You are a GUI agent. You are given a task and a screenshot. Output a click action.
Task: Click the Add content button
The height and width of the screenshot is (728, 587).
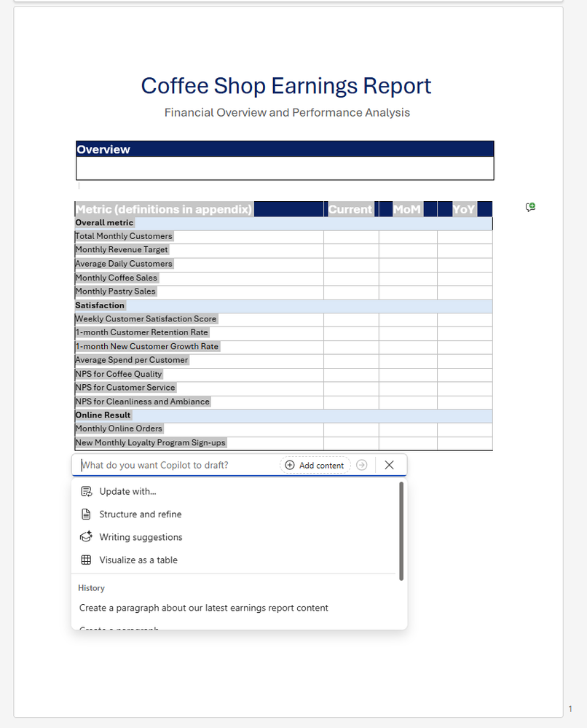click(314, 465)
